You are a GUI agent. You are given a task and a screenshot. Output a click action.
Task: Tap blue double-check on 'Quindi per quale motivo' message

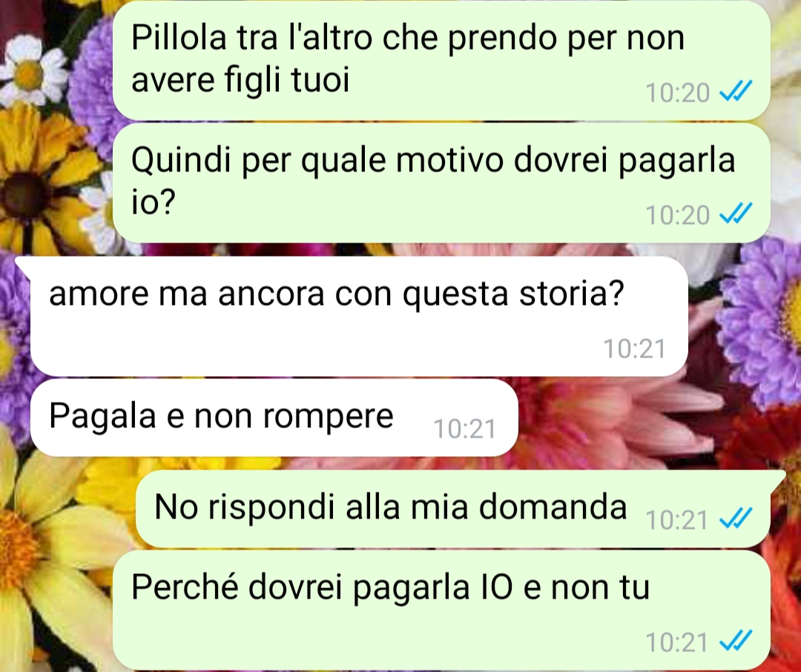click(735, 214)
